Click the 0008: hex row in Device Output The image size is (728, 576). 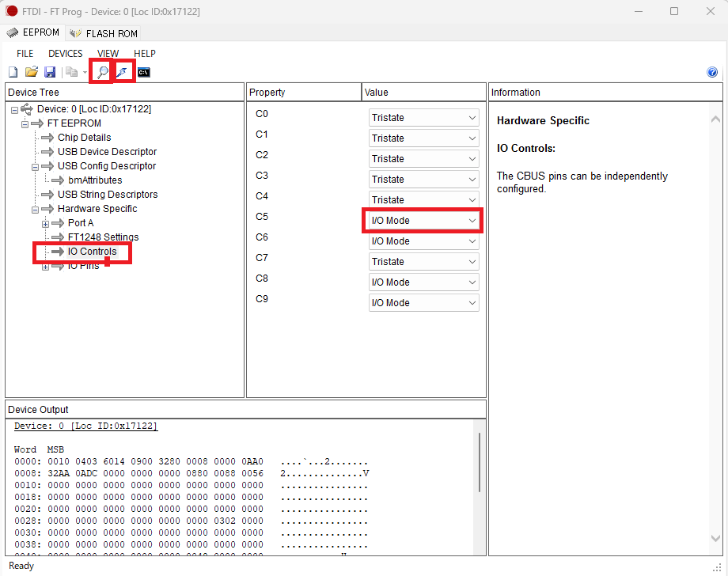pyautogui.click(x=191, y=473)
